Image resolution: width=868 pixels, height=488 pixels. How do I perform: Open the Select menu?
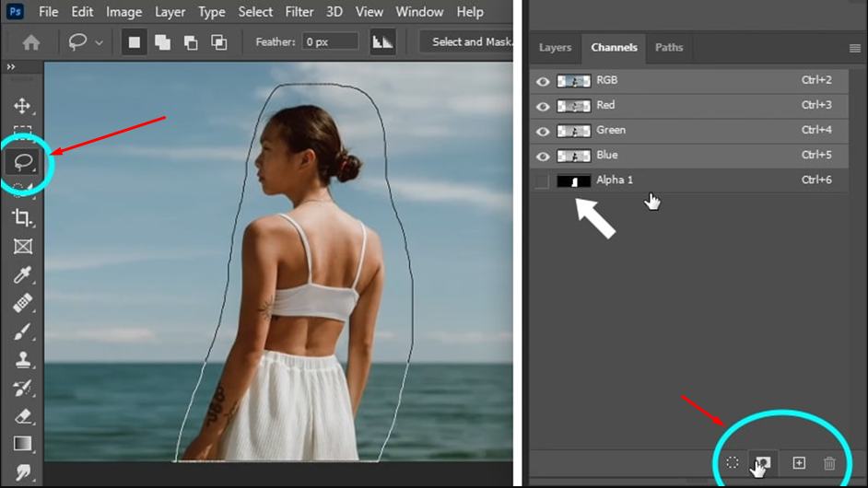coord(255,12)
